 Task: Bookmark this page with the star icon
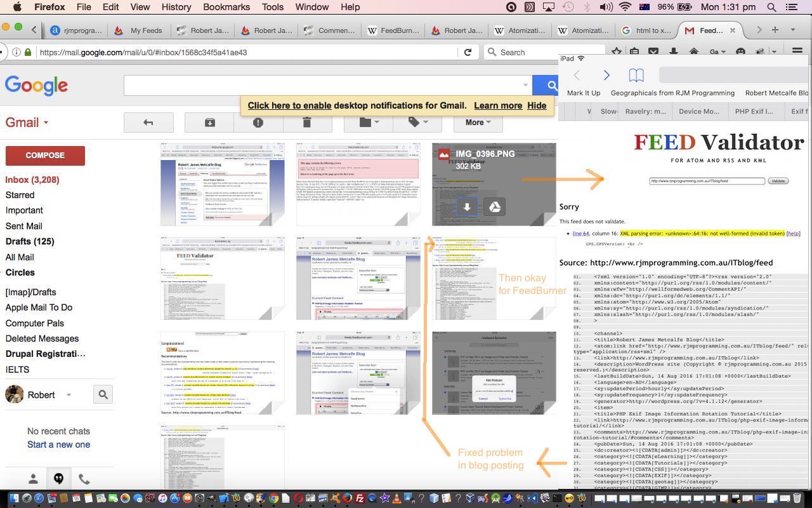617,51
